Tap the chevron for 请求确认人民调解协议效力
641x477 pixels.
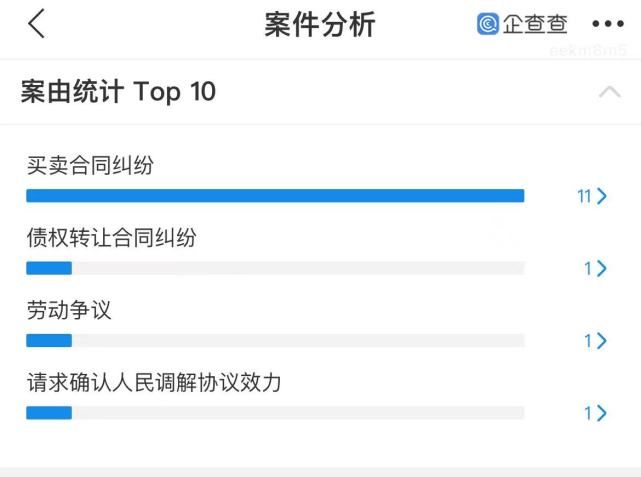click(602, 413)
